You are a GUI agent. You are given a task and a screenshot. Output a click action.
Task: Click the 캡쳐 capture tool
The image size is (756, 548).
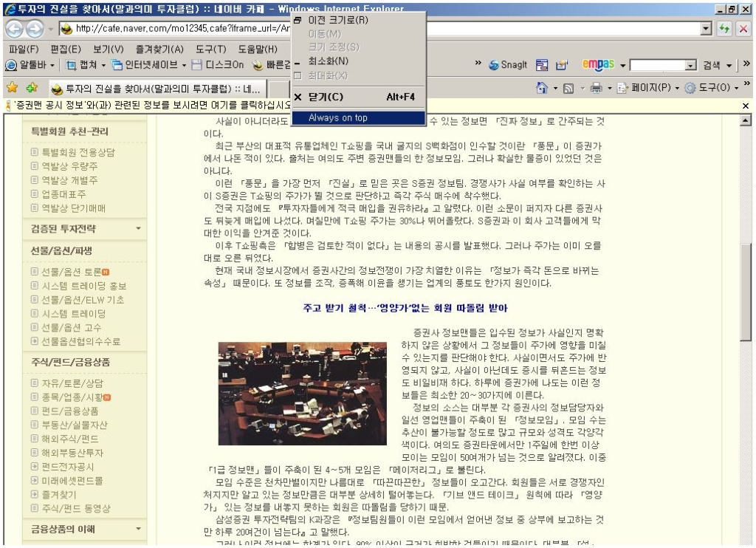[x=81, y=65]
